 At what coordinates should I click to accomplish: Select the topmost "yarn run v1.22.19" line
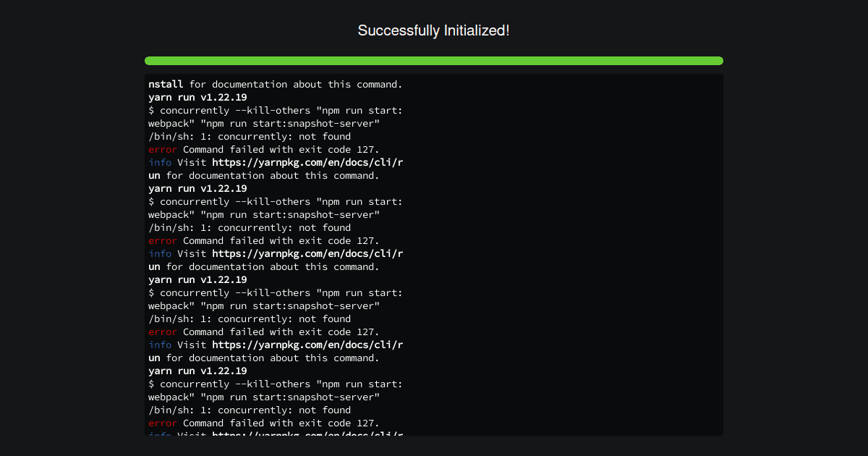click(x=197, y=98)
